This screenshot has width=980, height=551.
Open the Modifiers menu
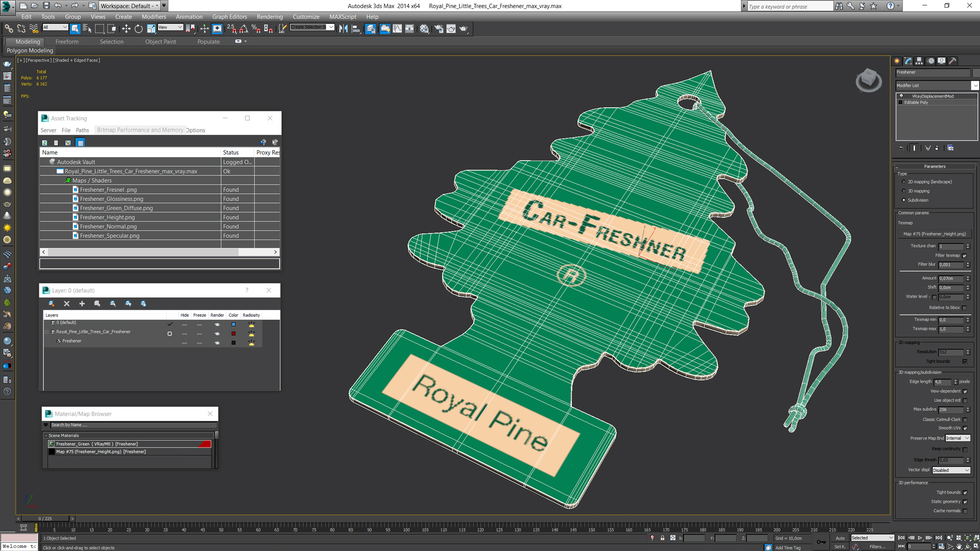pos(154,17)
